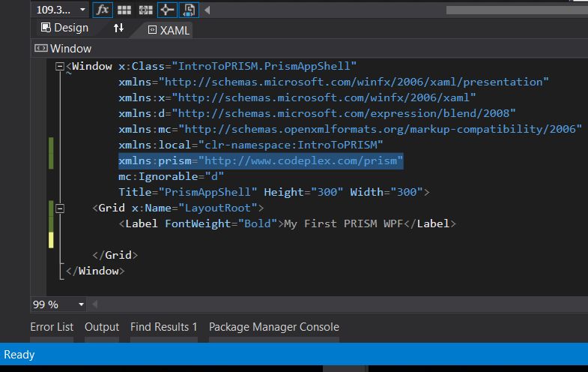The image size is (588, 372).
Task: Click the Height="300" attribute
Action: click(303, 193)
